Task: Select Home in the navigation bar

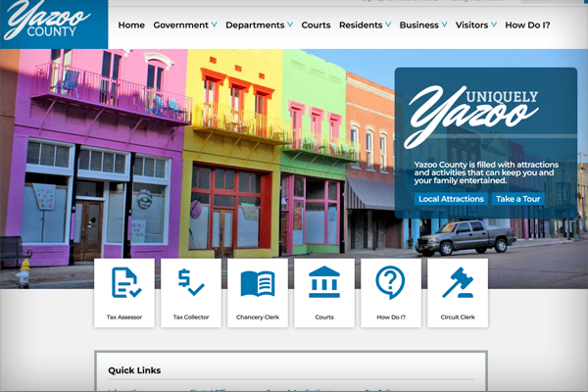Action: coord(131,25)
